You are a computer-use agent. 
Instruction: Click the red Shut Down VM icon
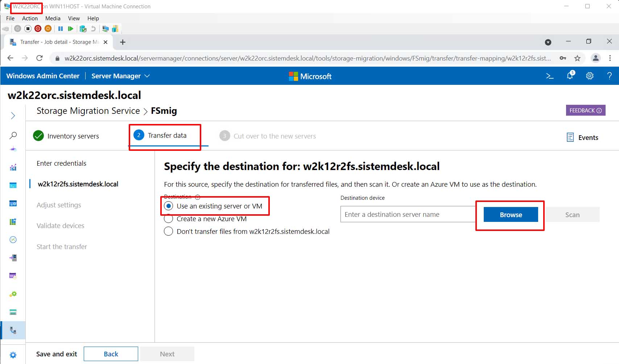38,29
